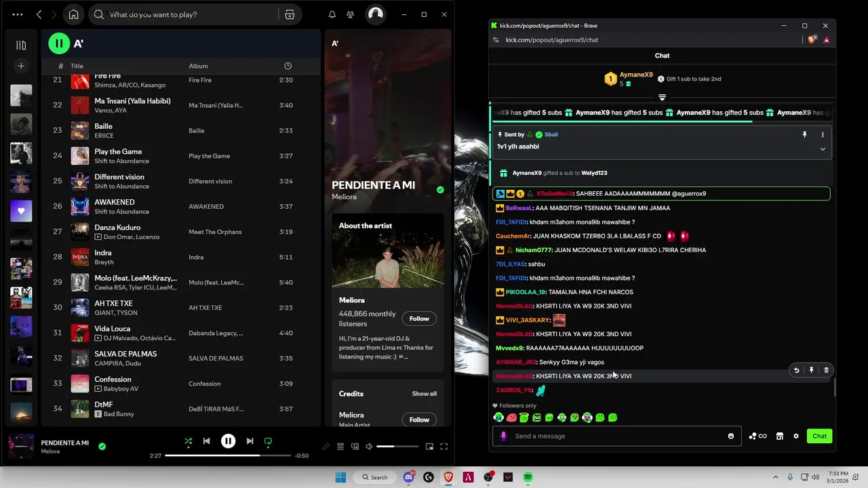Open options on pinned message
Image resolution: width=868 pixels, height=488 pixels.
823,135
